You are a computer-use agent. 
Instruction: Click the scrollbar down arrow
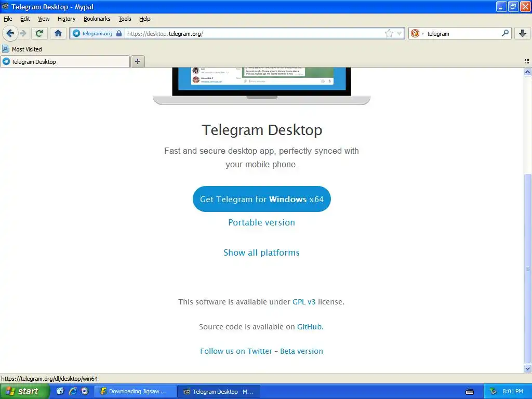(x=527, y=368)
